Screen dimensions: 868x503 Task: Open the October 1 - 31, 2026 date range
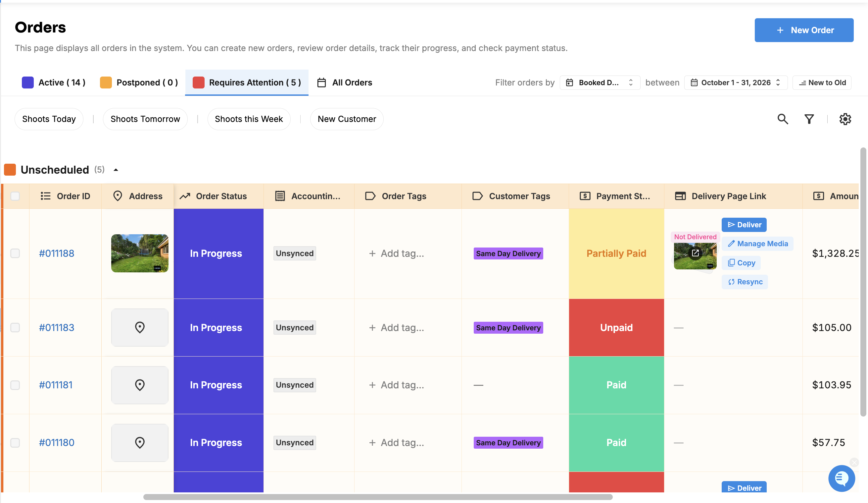click(x=735, y=83)
